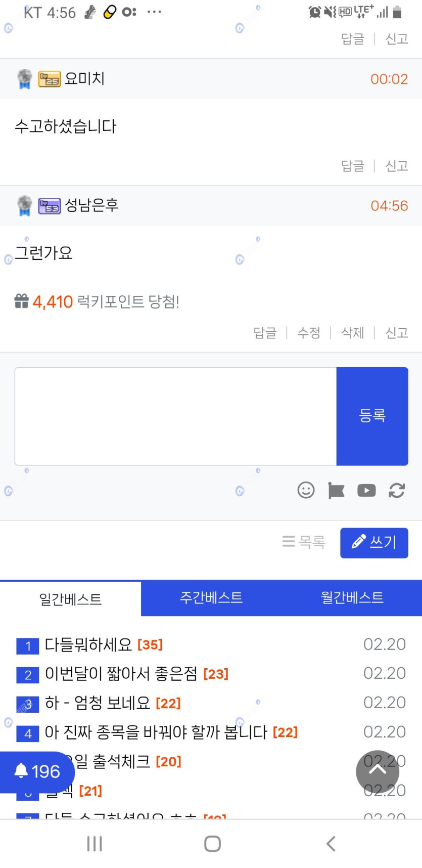The height and width of the screenshot is (868, 422).
Task: Switch to the 주간베스트 tab
Action: click(211, 597)
